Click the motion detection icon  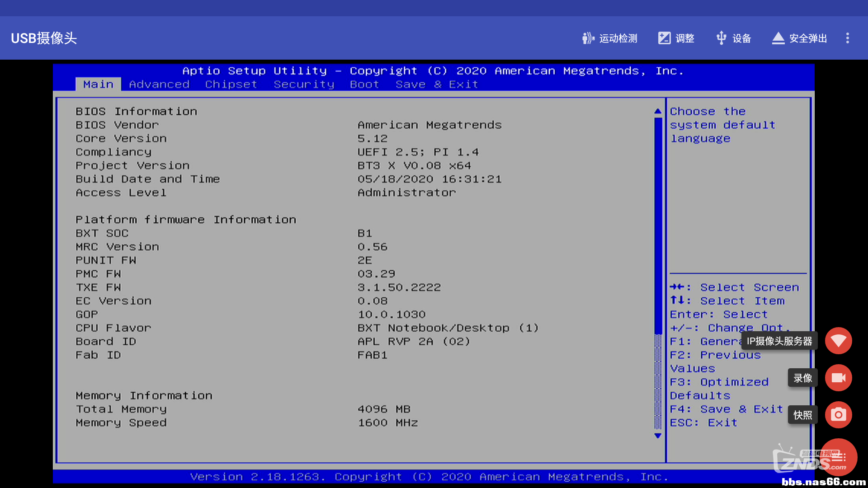pyautogui.click(x=588, y=38)
